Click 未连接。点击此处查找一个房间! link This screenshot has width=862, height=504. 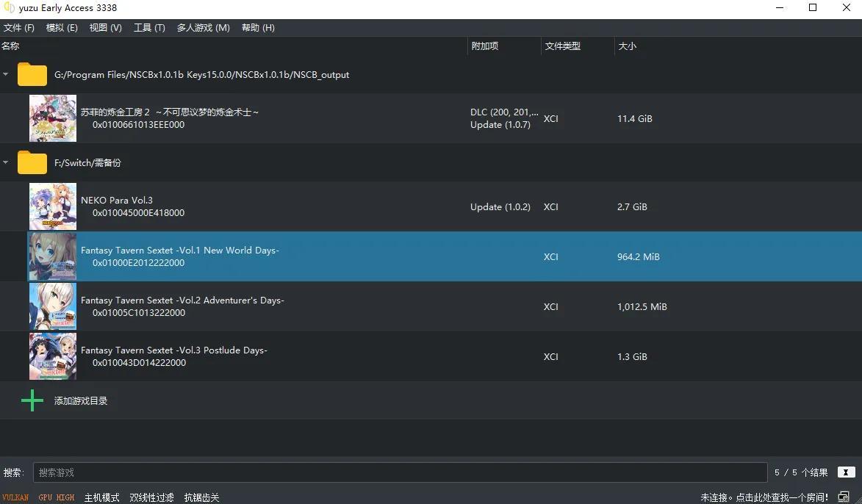click(764, 497)
